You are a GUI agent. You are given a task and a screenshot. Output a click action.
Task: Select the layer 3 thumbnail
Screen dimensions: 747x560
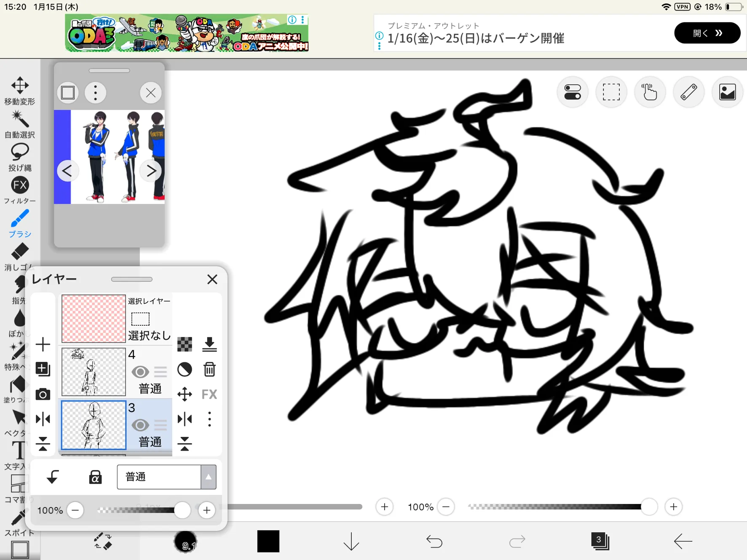94,425
